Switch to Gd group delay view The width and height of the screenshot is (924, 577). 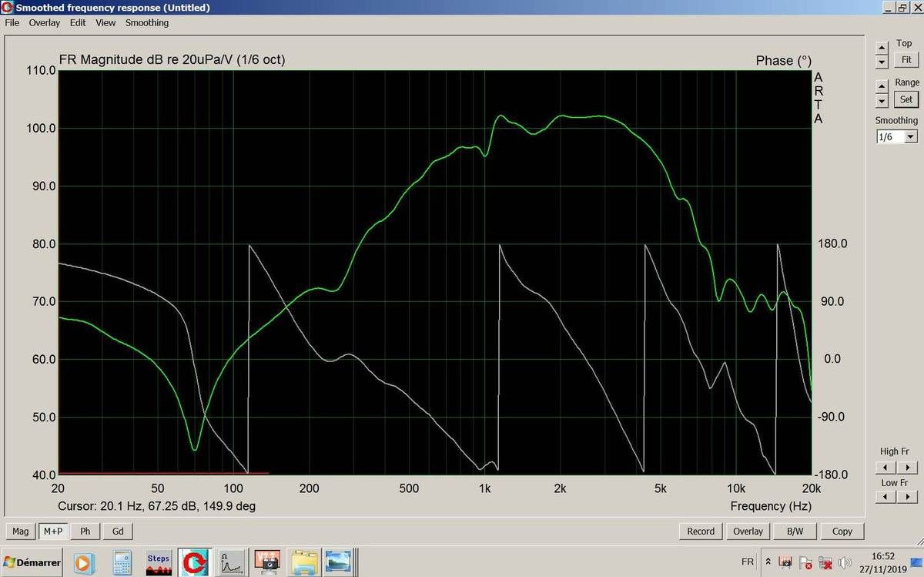pos(118,531)
